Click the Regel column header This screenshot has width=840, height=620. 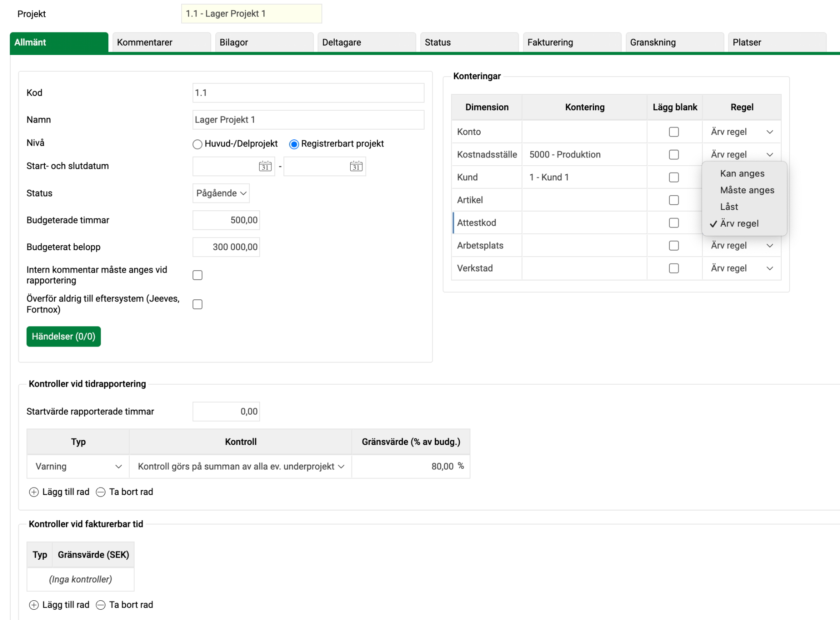(742, 107)
